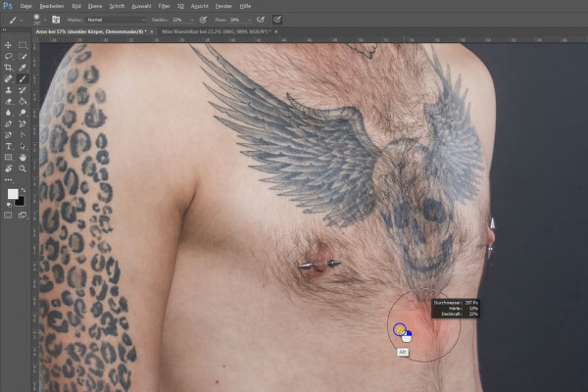This screenshot has height=392, width=588.
Task: Swap foreground and background colors
Action: pyautogui.click(x=24, y=190)
